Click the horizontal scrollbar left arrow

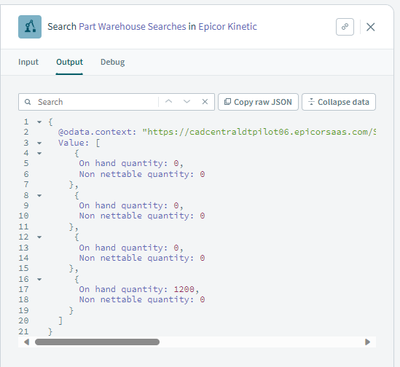(x=27, y=342)
